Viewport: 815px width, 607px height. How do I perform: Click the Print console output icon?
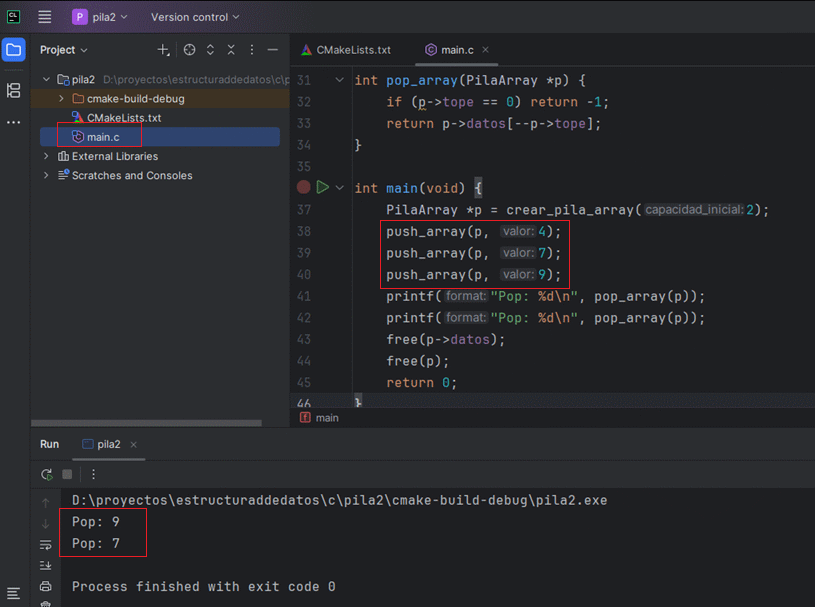click(46, 586)
